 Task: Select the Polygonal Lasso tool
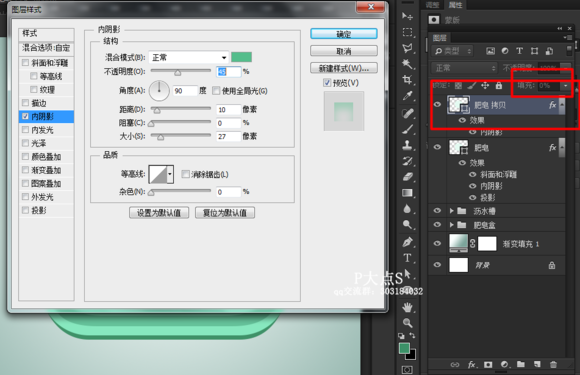pyautogui.click(x=407, y=48)
